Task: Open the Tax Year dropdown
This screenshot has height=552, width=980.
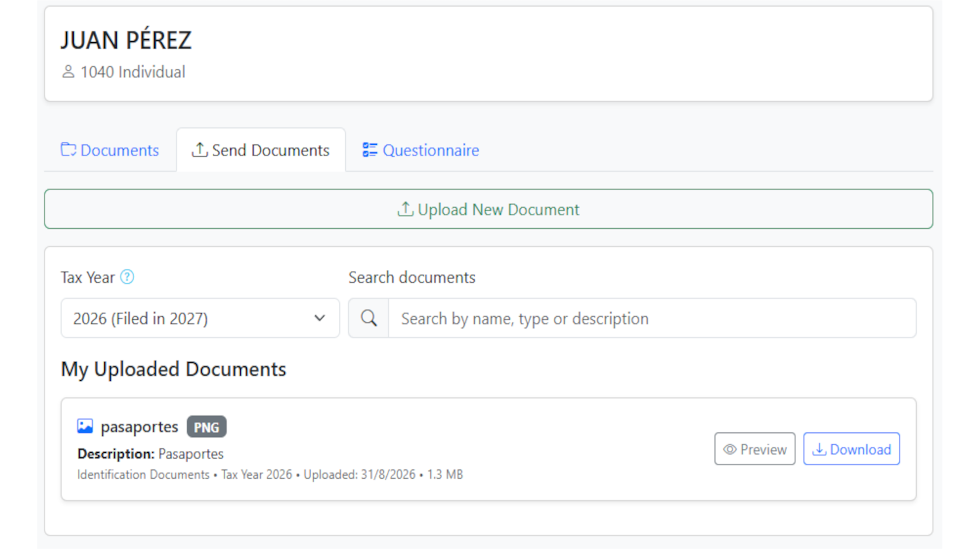Action: click(200, 319)
